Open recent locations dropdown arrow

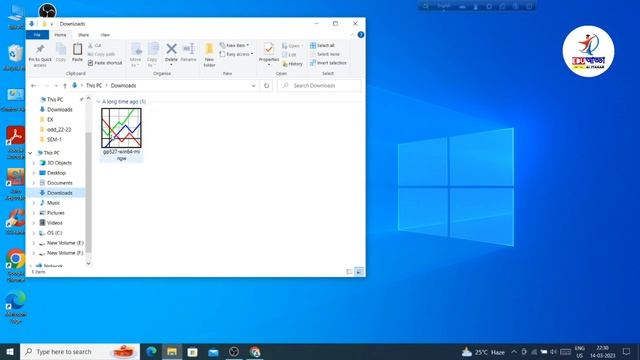tap(56, 86)
